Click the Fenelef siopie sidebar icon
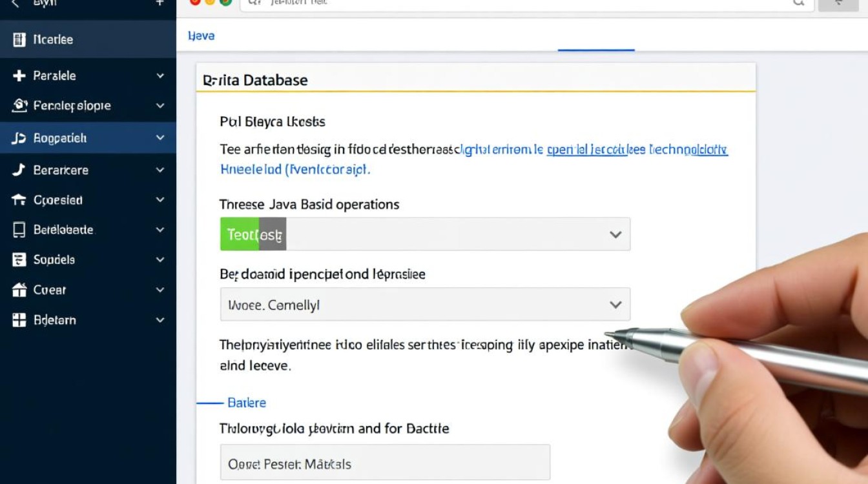Image resolution: width=868 pixels, height=484 pixels. [19, 106]
